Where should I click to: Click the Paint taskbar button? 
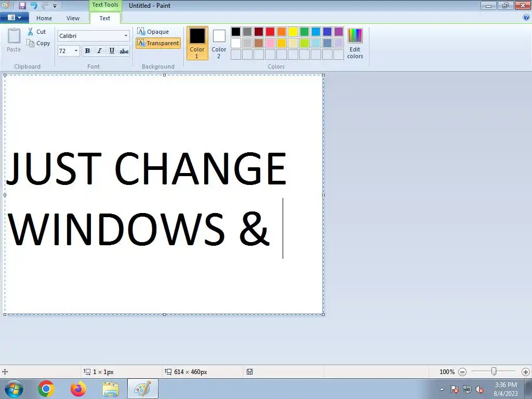(x=142, y=389)
